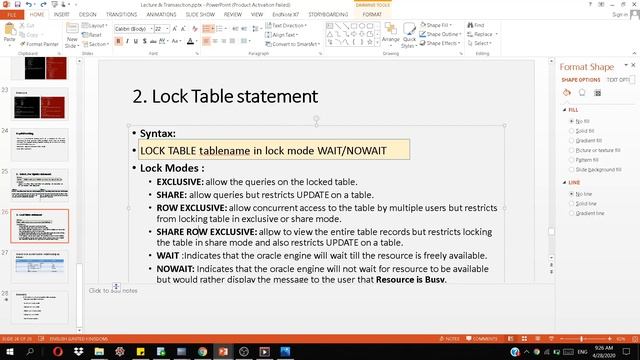Select the Pattern fill radio button
The height and width of the screenshot is (360, 640).
click(x=571, y=160)
